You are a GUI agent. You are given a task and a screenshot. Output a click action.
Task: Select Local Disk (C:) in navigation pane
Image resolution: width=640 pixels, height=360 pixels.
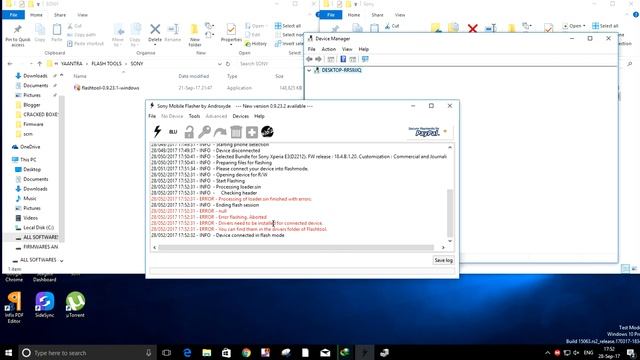tap(38, 227)
